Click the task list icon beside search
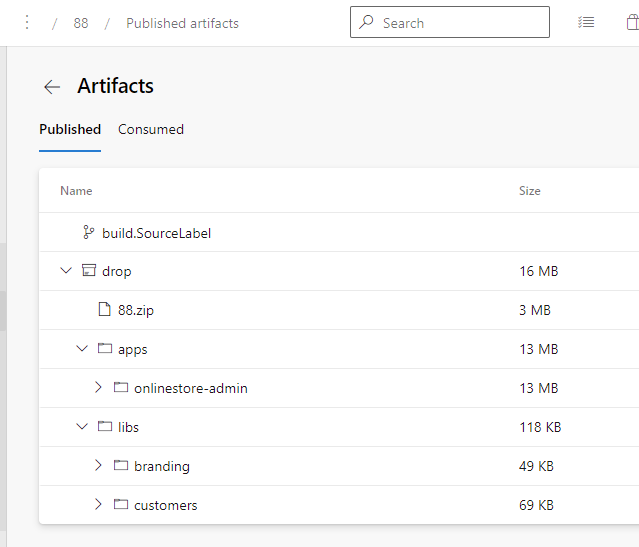 tap(586, 23)
